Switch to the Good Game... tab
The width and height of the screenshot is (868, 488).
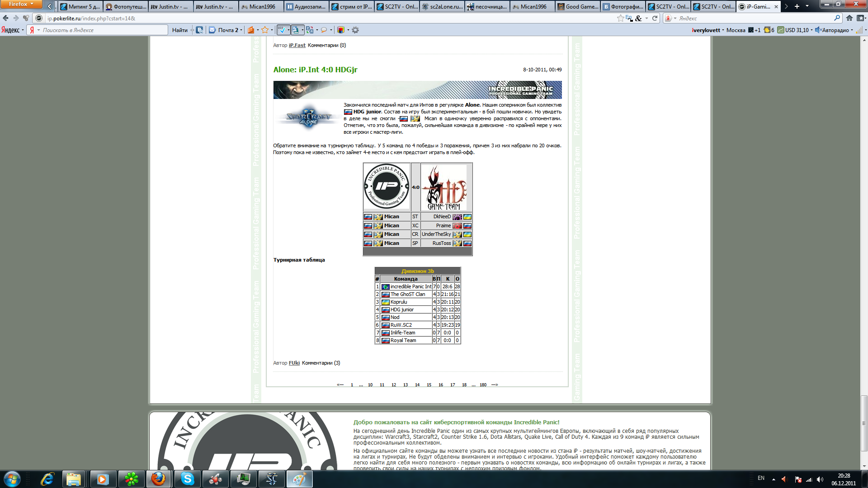pyautogui.click(x=577, y=6)
